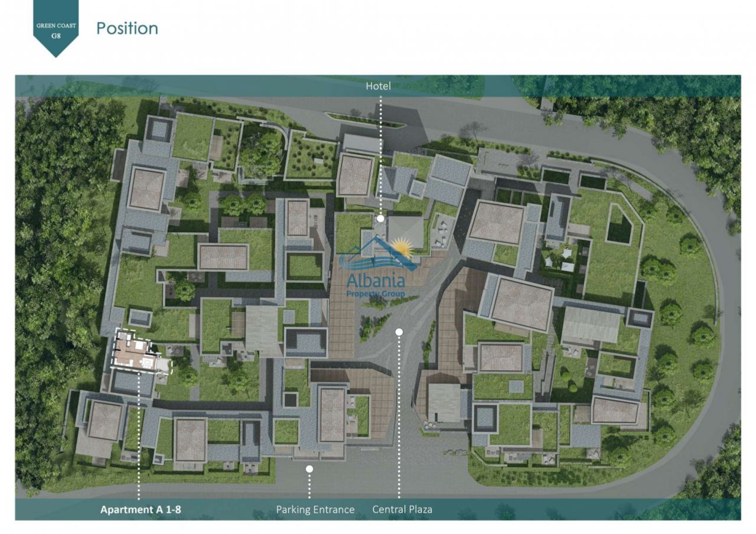Select the tiled-roof building in top-left corner

tap(146, 189)
